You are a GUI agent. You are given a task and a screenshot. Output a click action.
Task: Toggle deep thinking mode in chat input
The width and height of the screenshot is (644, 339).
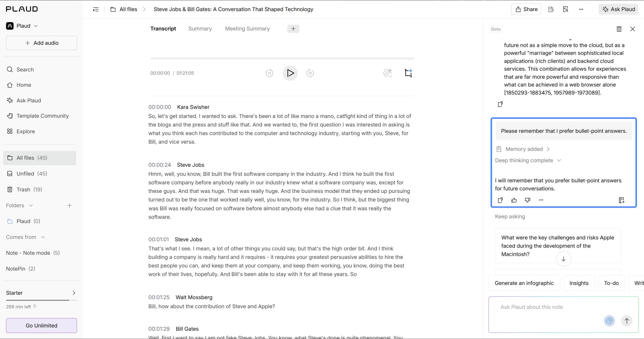point(610,321)
